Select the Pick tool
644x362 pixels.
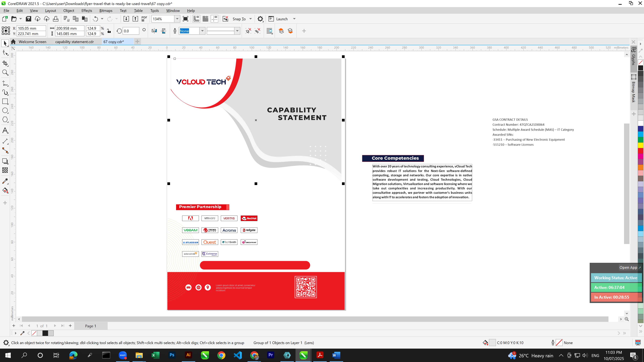click(5, 43)
